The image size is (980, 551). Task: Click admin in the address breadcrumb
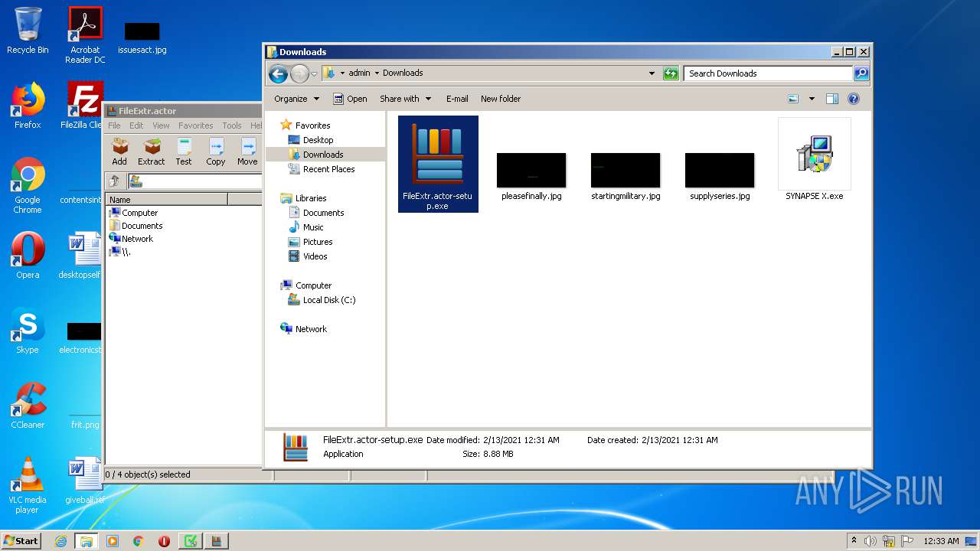[359, 73]
